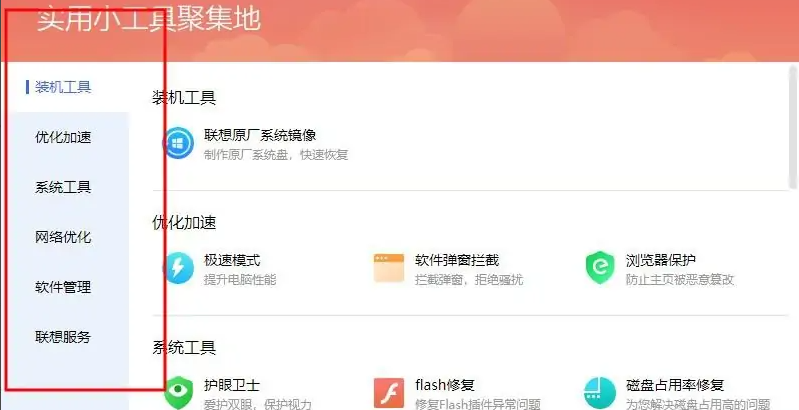Open the 联想服务 sidebar category

[x=63, y=337]
